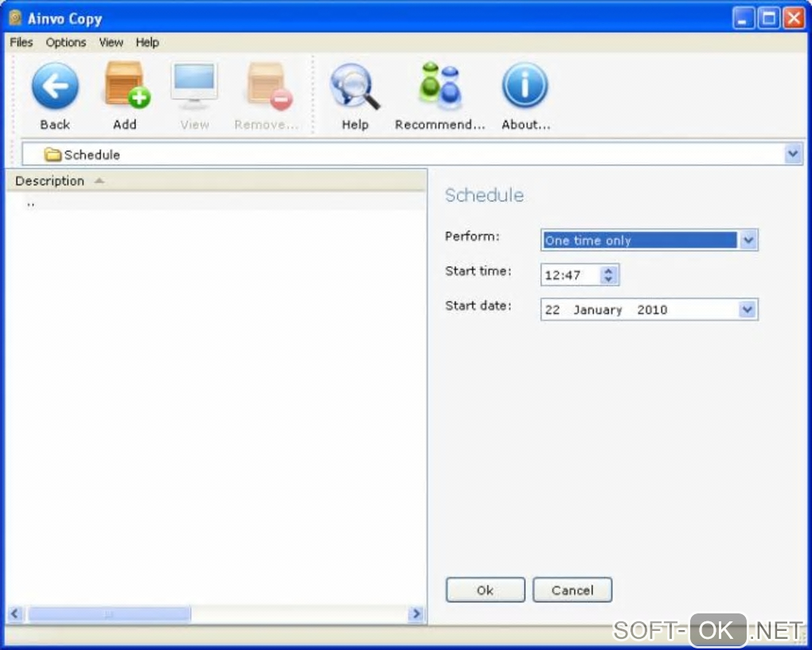Expand the Schedule path dropdown arrow

(x=793, y=154)
